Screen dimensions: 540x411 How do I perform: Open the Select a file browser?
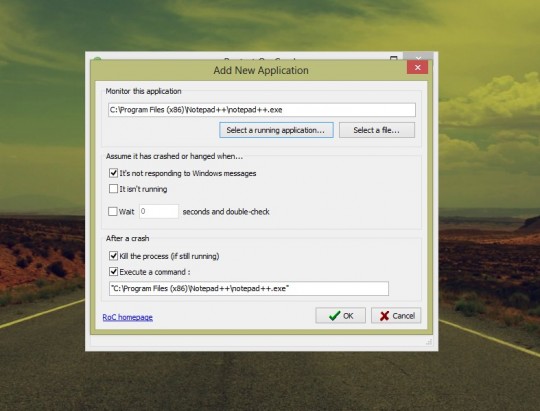(377, 130)
